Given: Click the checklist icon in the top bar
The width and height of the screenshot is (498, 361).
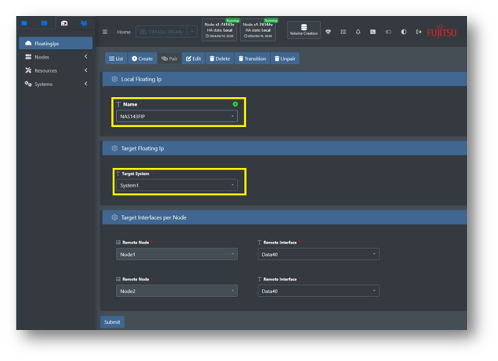Looking at the screenshot, I should point(343,32).
